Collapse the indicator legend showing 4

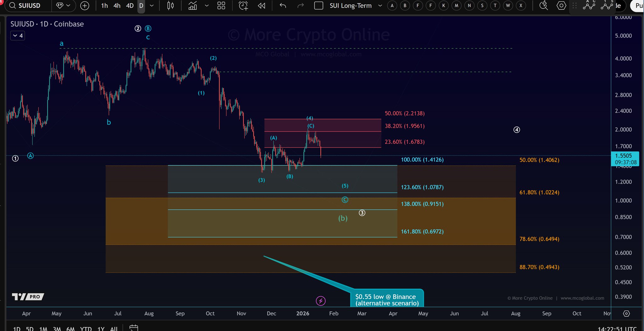click(x=18, y=35)
